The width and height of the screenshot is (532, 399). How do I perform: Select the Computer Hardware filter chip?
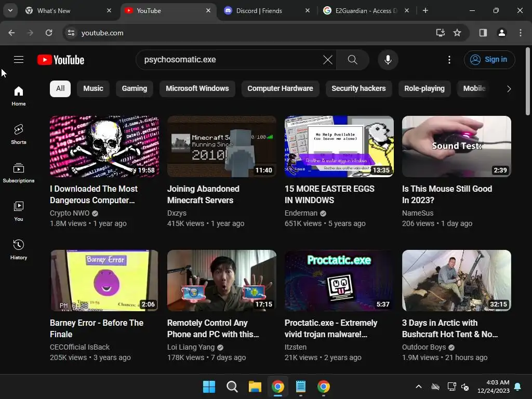pos(280,88)
